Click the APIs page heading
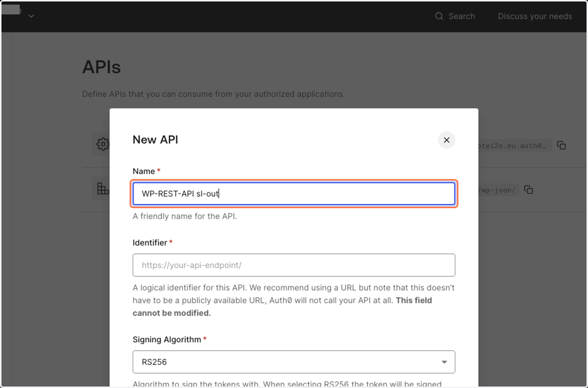588x388 pixels. (101, 67)
